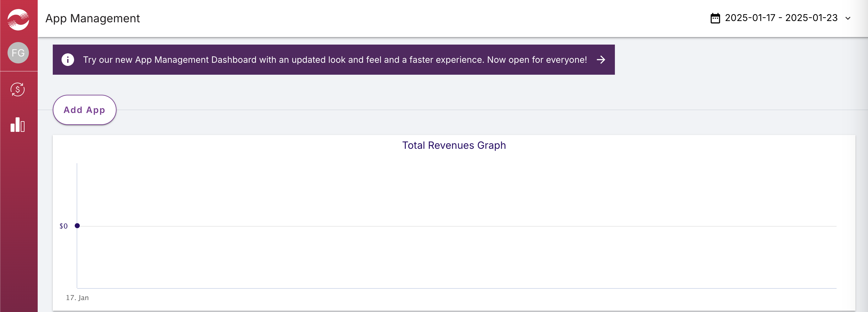Expand the date range chevron
This screenshot has height=312, width=868.
[x=848, y=19]
